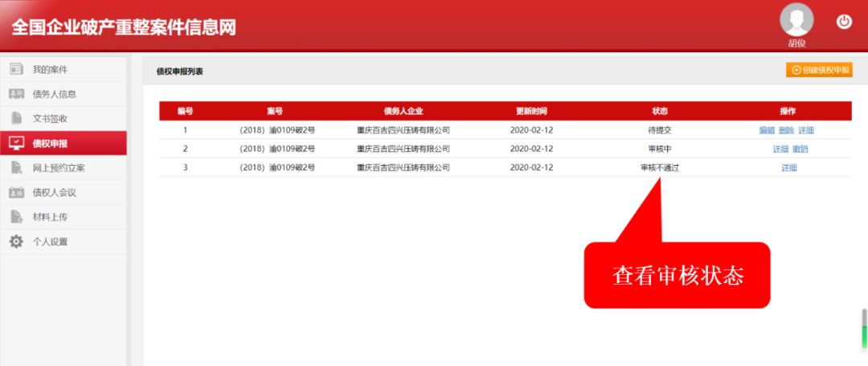Click the 2020-02-12 date in 审核中 row
868x366 pixels.
click(x=531, y=149)
